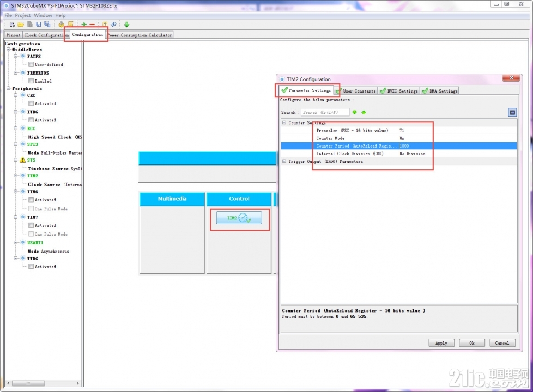
Task: Check the TIM6 Activated checkbox
Action: (x=31, y=200)
